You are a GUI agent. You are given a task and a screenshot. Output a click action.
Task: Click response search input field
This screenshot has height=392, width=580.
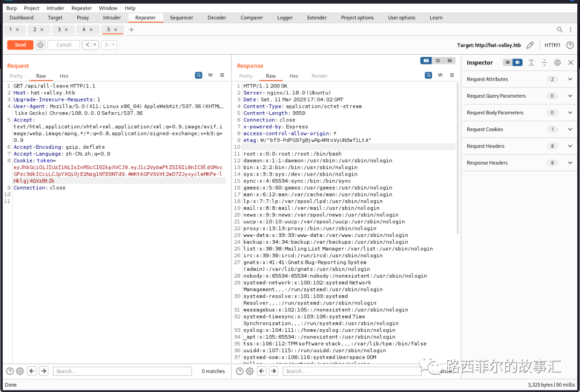[x=352, y=371]
